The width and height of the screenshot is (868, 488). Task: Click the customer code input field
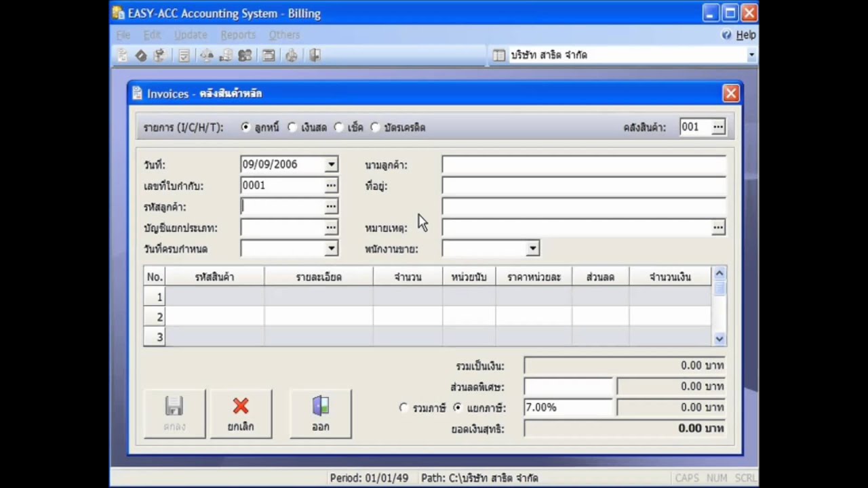[282, 206]
